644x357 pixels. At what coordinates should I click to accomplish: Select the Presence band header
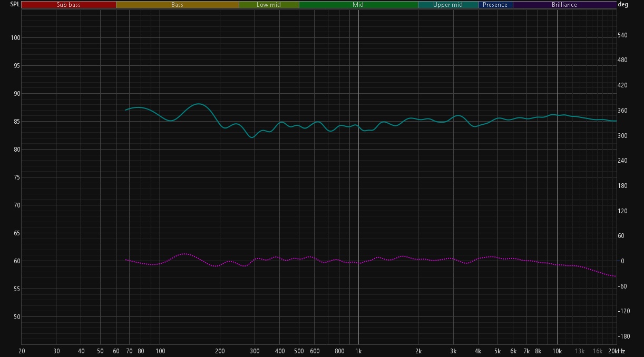point(495,5)
